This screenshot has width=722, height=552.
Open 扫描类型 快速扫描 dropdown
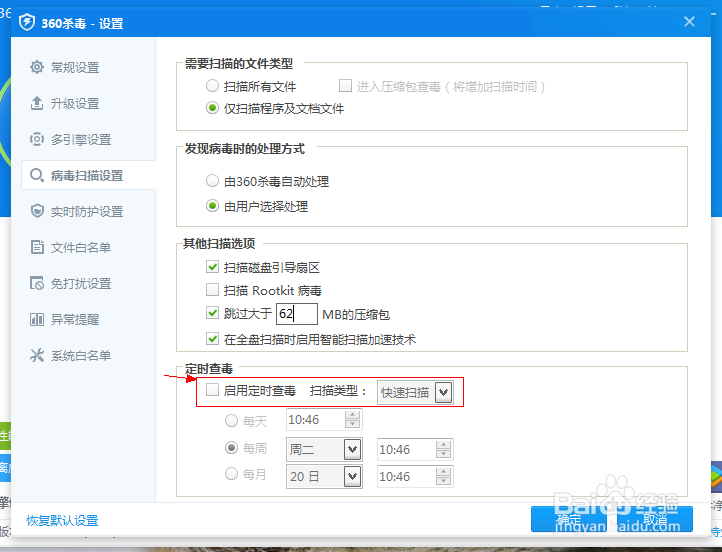(415, 392)
